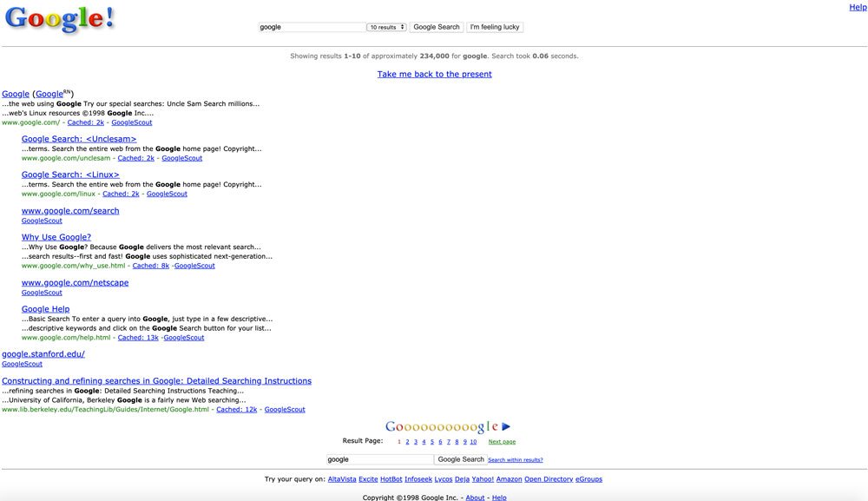Click the Goooooogle pagination logo
Screen dimensions: 868x501
tap(442, 427)
